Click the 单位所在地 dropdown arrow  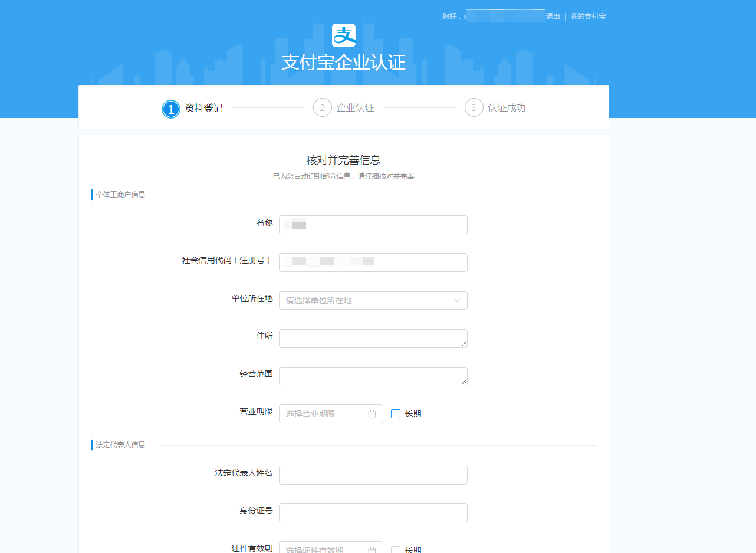coord(456,300)
